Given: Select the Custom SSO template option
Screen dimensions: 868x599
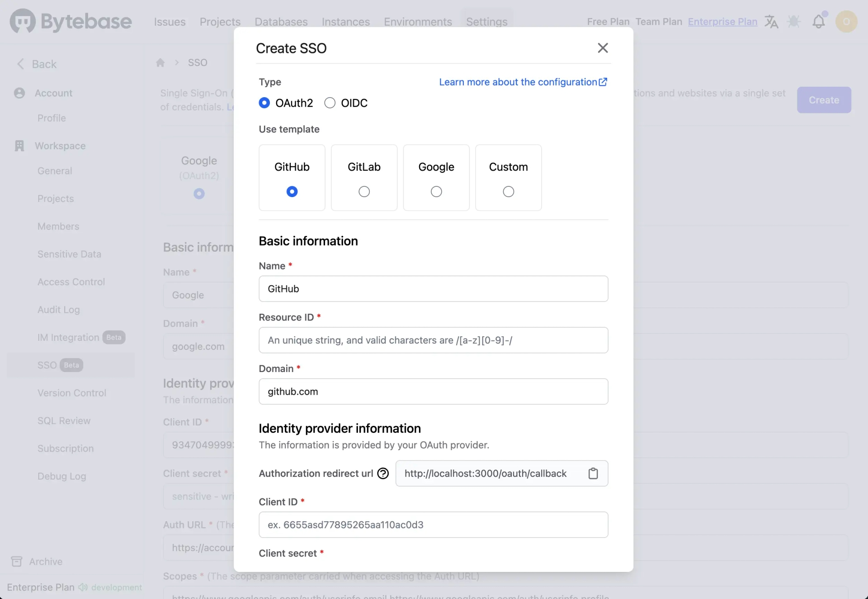Looking at the screenshot, I should pyautogui.click(x=509, y=191).
